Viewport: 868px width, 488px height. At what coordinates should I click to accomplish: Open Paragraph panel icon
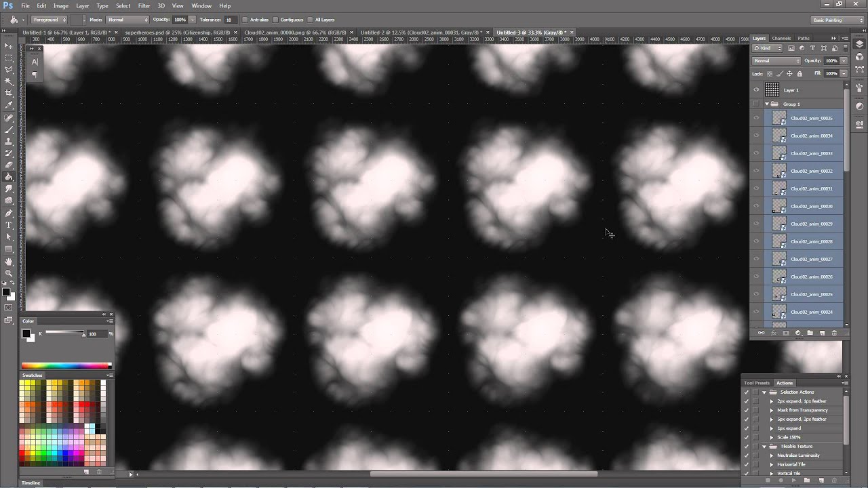(35, 75)
